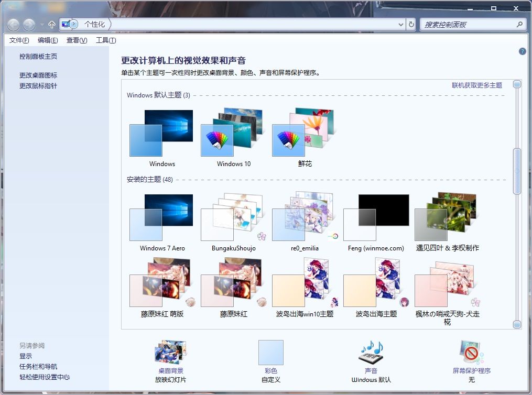Click the Forward navigation arrow

(29, 25)
